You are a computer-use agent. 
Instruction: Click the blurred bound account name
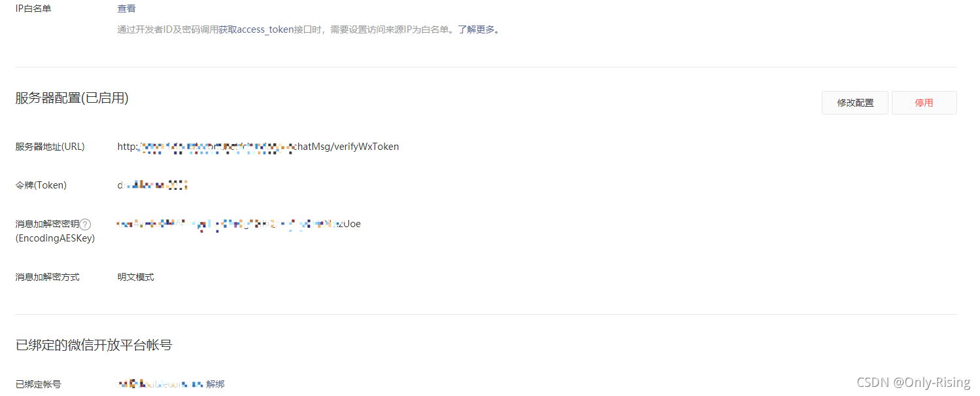point(161,384)
